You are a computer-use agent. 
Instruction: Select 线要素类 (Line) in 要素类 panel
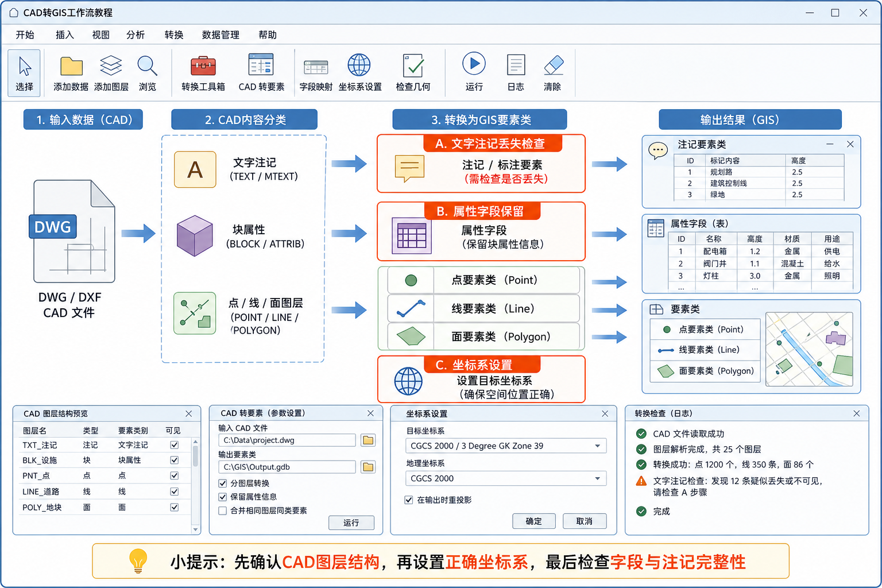pyautogui.click(x=705, y=350)
